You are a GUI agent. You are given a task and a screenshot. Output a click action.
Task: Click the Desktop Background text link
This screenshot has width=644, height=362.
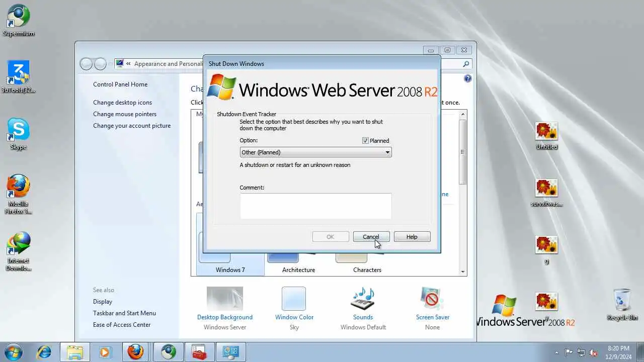225,317
